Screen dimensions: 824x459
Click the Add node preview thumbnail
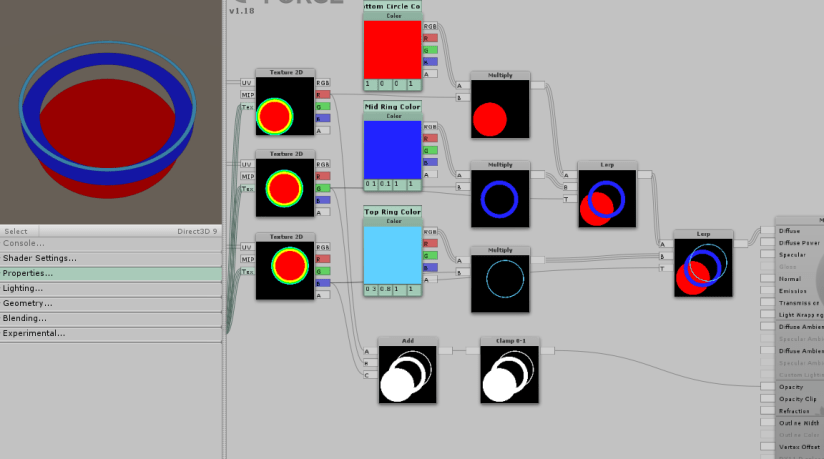point(407,375)
